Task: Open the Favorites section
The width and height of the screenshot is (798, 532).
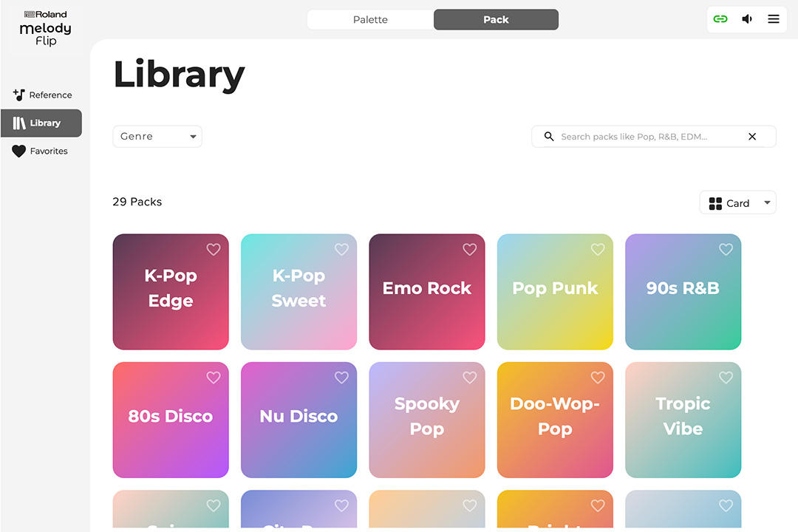Action: pyautogui.click(x=41, y=151)
